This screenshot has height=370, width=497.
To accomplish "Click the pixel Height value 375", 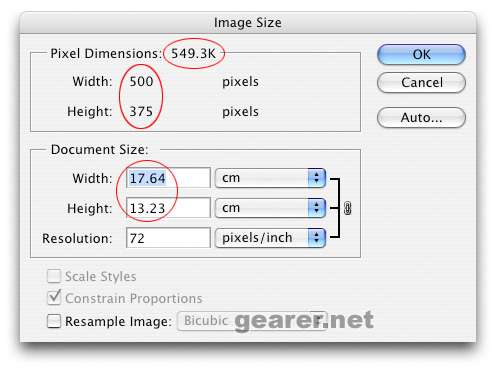I will [141, 111].
